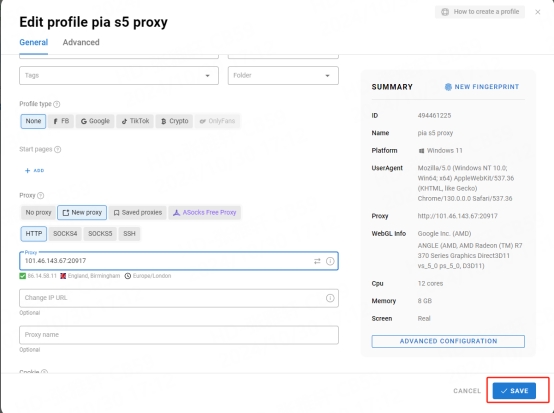Select the New proxy option
The width and height of the screenshot is (554, 413).
click(82, 213)
